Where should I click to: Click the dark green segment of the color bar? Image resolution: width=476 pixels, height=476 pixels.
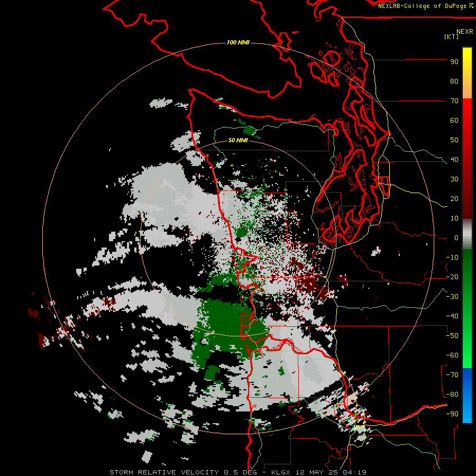467,264
